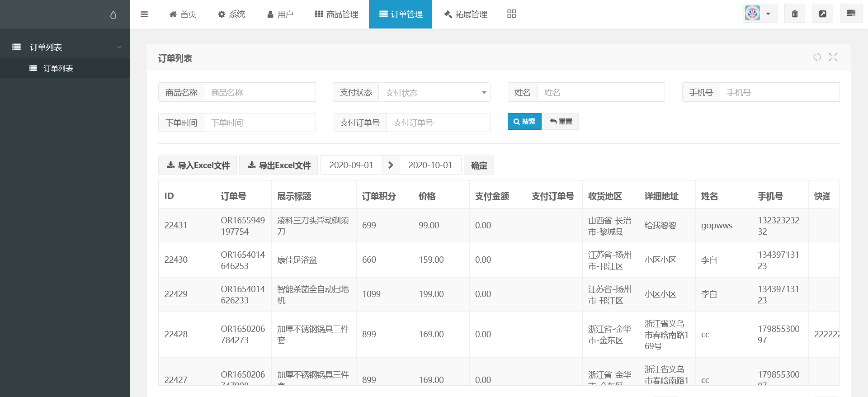Select 订单列表 submenu item in sidebar
868x397 pixels.
pyautogui.click(x=58, y=68)
